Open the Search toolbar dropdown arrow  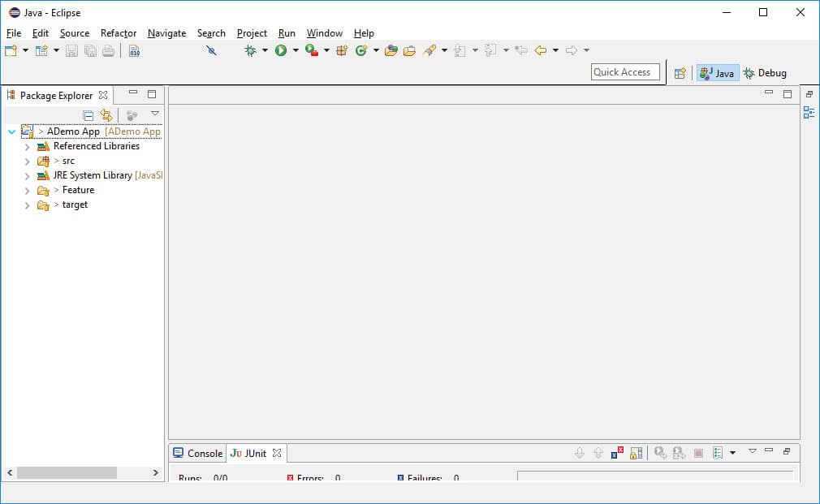[x=445, y=50]
